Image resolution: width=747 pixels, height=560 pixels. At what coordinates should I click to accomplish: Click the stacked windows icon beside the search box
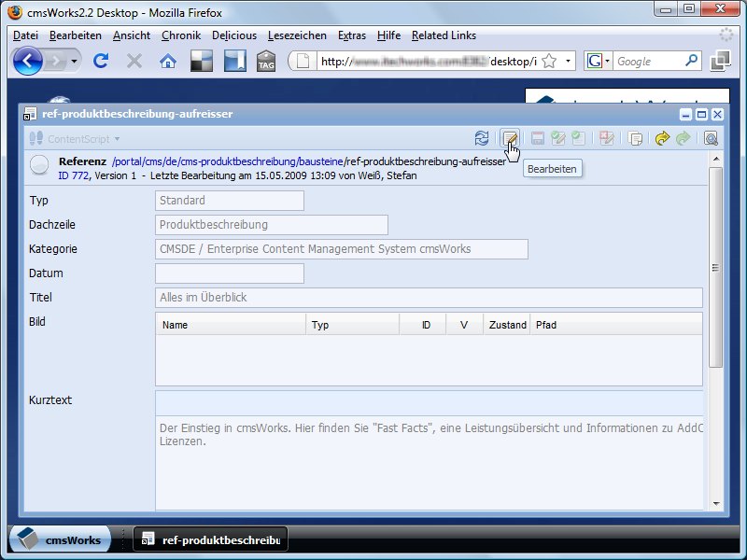coord(720,61)
